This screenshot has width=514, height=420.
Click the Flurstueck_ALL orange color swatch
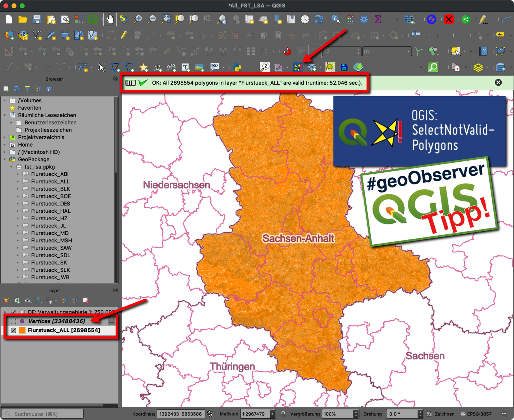pos(22,330)
